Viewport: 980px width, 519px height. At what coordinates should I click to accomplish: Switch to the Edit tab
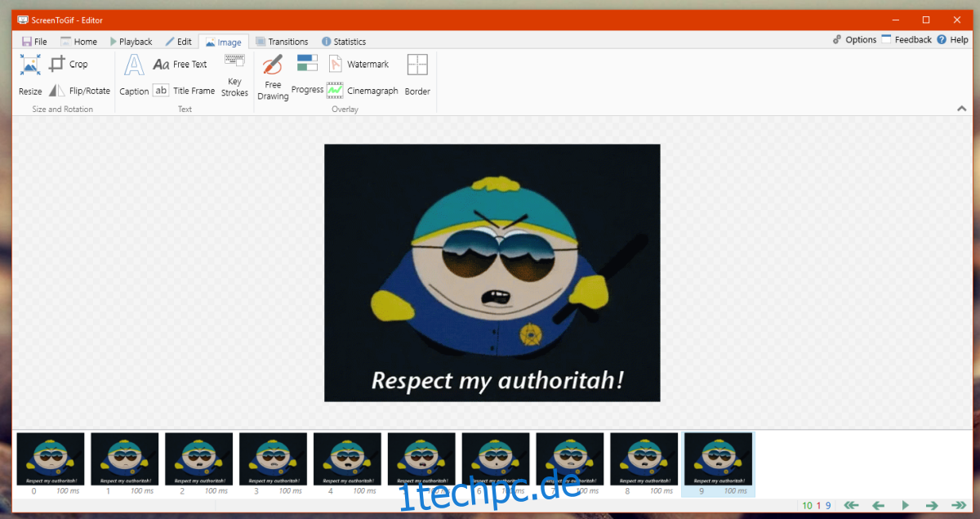click(179, 42)
